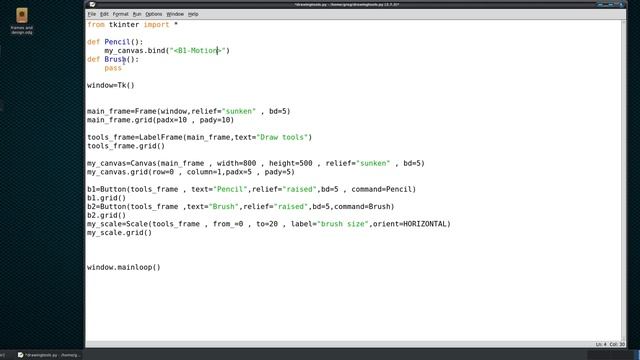This screenshot has height=360, width=640.
Task: Click on the 'def Pencil():' line
Action: (115, 42)
